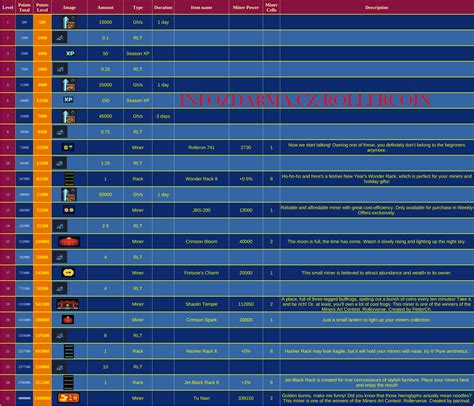Select the "Hasher Rack 8" item name cell
The width and height of the screenshot is (474, 406).
point(201,351)
